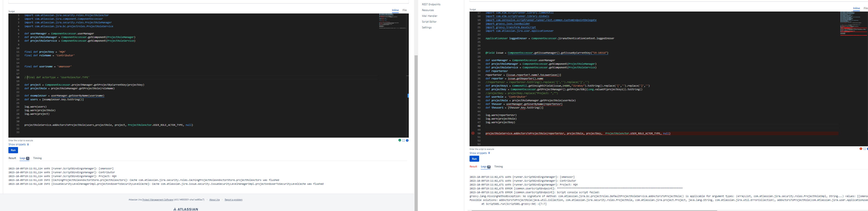
Task: Open Project Management Software footer link
Action: pyautogui.click(x=158, y=199)
